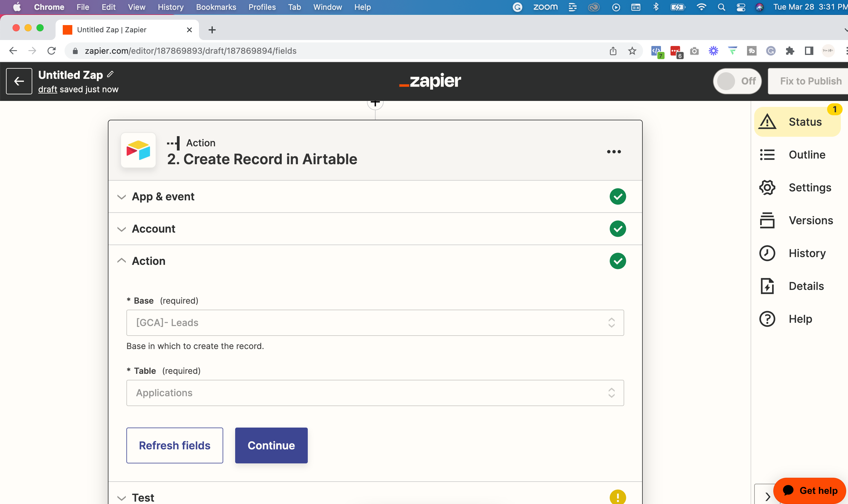Image resolution: width=848 pixels, height=504 pixels.
Task: Collapse the right sidebar with chevron arrow
Action: [x=767, y=497]
